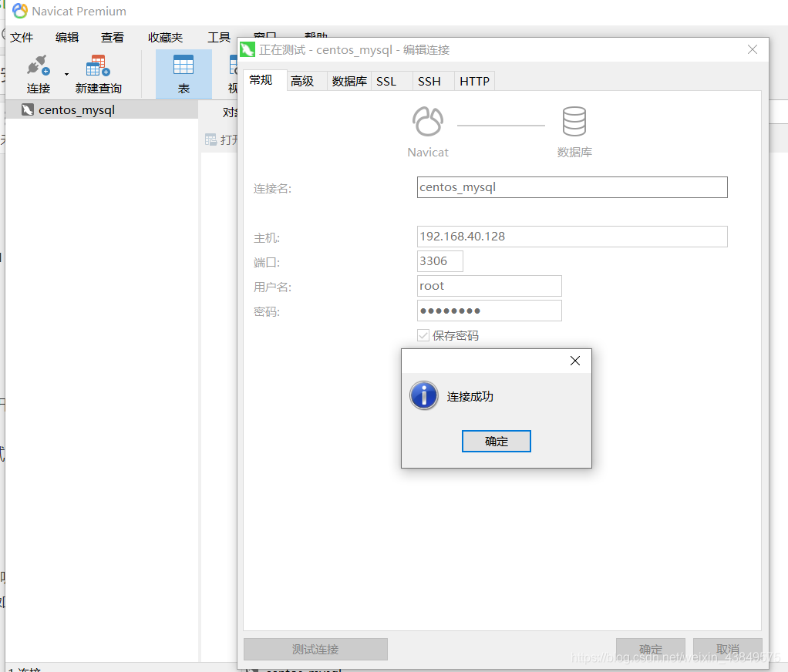Open the 收藏夹 menu
788x672 pixels.
pyautogui.click(x=165, y=37)
